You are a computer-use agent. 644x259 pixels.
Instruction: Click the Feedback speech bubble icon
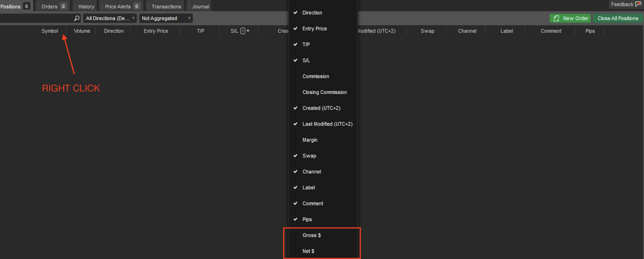coord(638,4)
